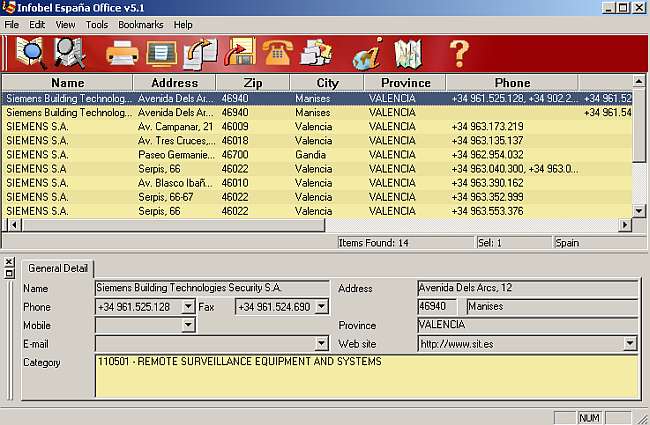Open the Edit menu
The height and width of the screenshot is (425, 650).
[x=37, y=25]
